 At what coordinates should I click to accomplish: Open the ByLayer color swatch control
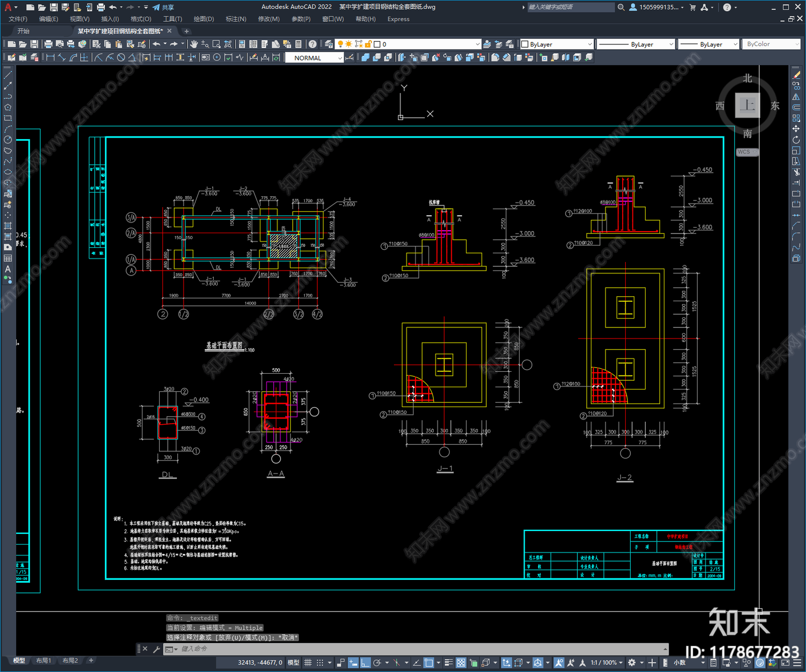[557, 44]
